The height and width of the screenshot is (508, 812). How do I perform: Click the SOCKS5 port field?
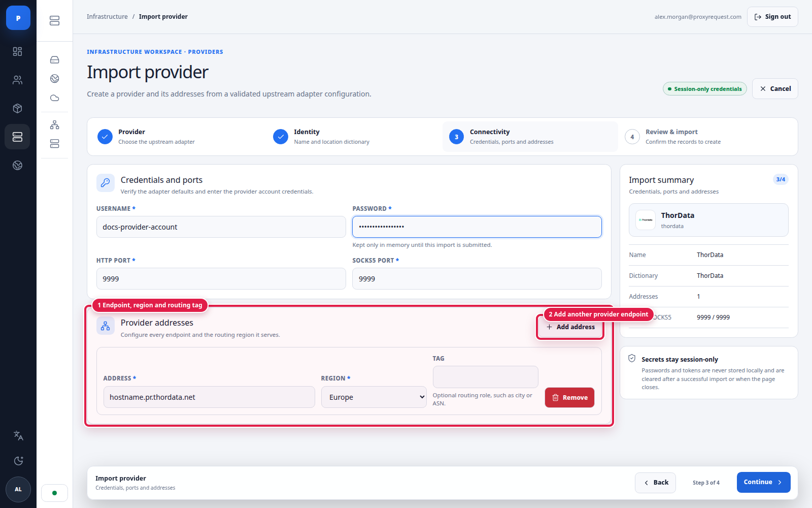click(477, 279)
